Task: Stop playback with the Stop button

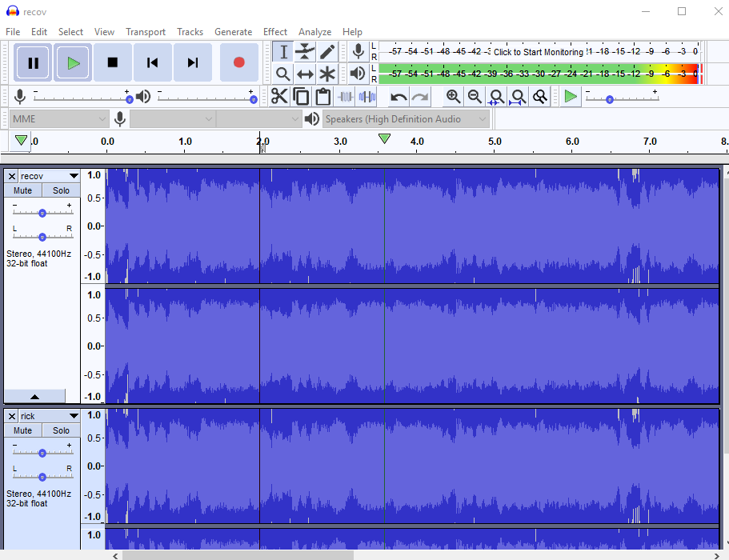Action: pyautogui.click(x=113, y=62)
